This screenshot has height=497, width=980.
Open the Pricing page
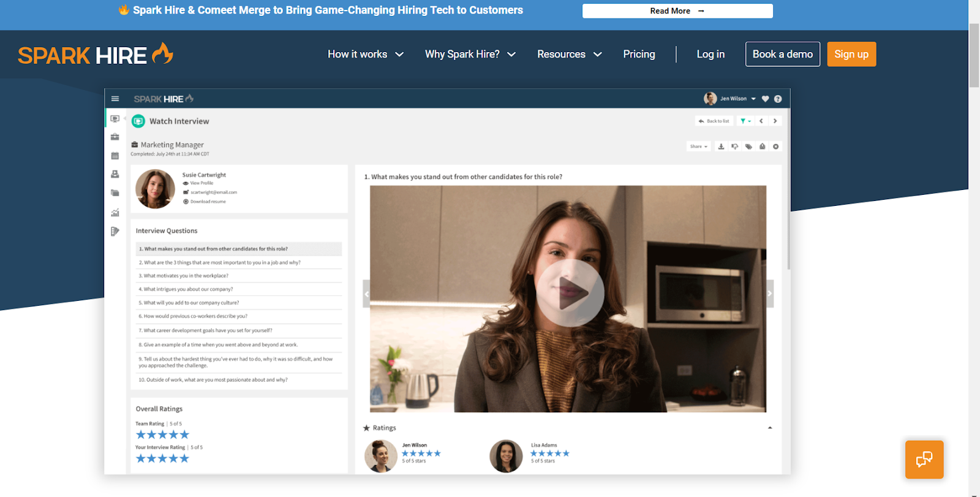639,54
